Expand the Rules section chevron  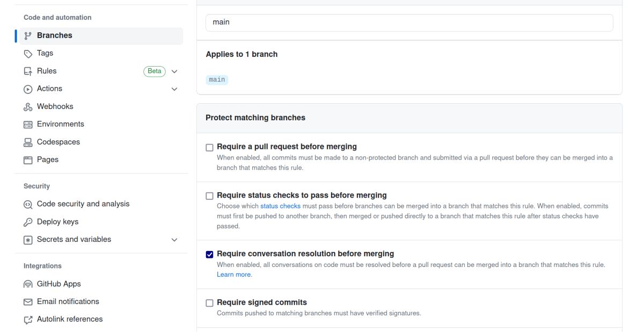(x=174, y=71)
